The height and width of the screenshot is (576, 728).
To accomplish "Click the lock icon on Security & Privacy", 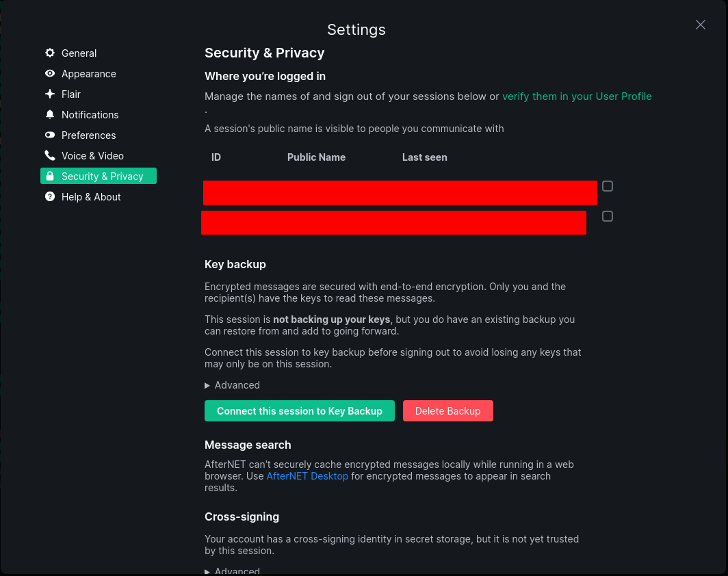I will [50, 176].
